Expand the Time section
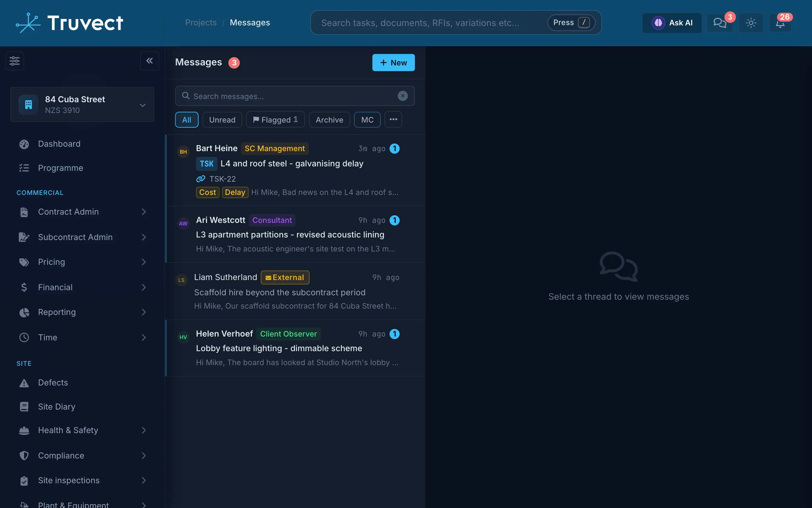The height and width of the screenshot is (508, 812). (x=82, y=337)
